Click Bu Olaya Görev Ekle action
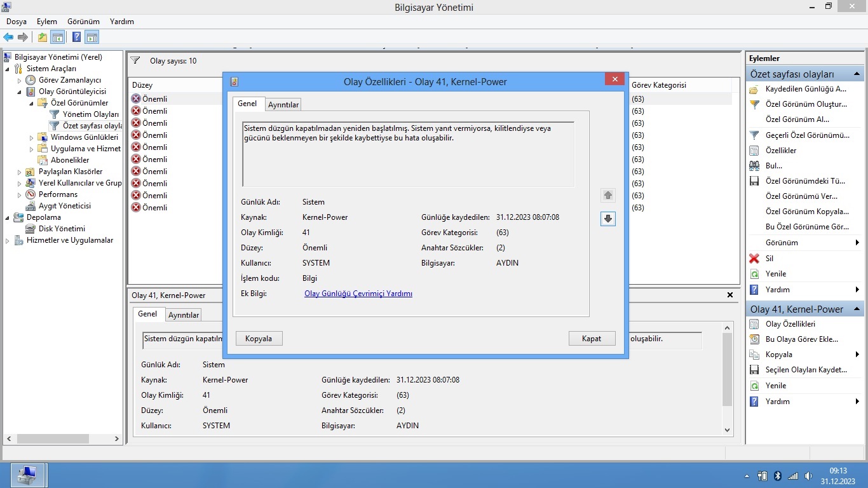This screenshot has width=868, height=488. pyautogui.click(x=802, y=339)
